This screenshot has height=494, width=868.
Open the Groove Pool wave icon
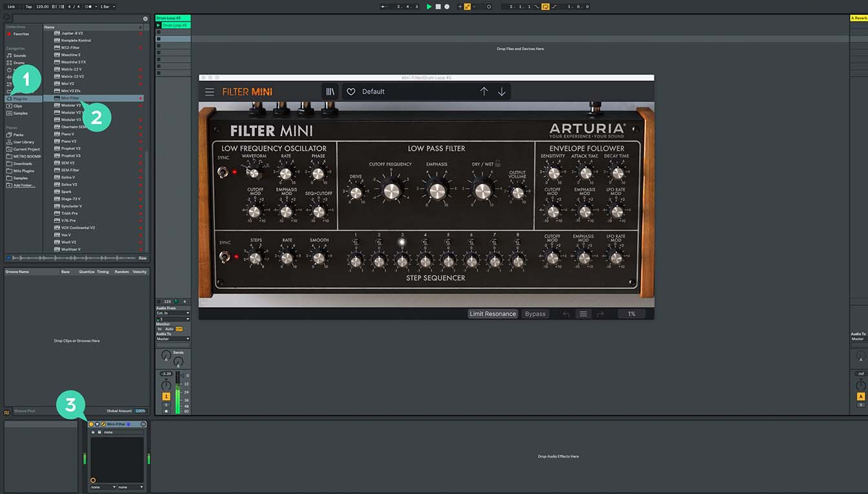coord(7,411)
